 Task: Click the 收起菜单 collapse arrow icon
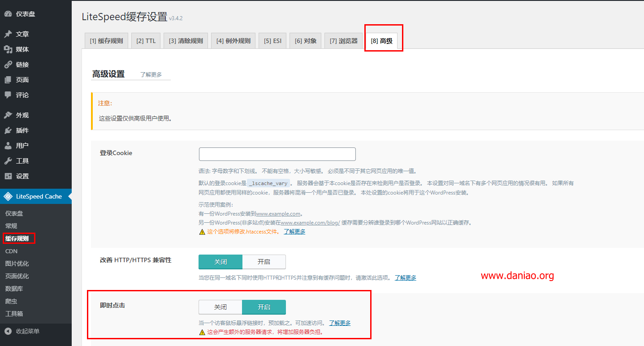[8, 331]
